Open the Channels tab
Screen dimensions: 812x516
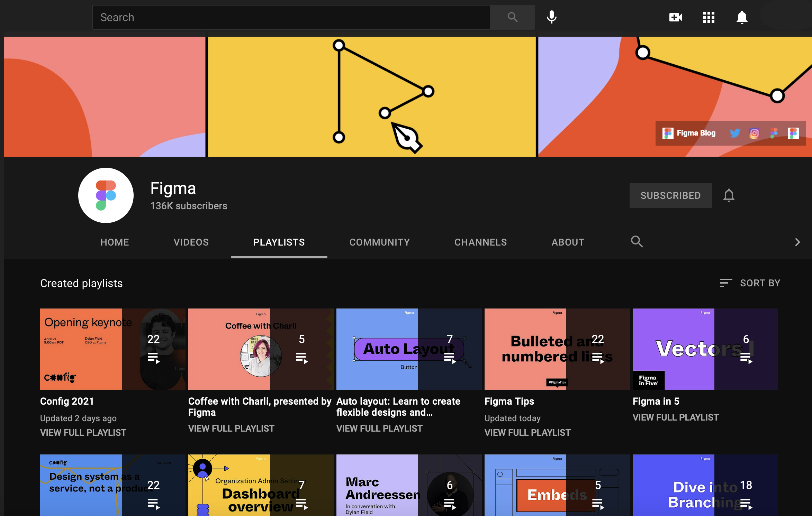[480, 242]
